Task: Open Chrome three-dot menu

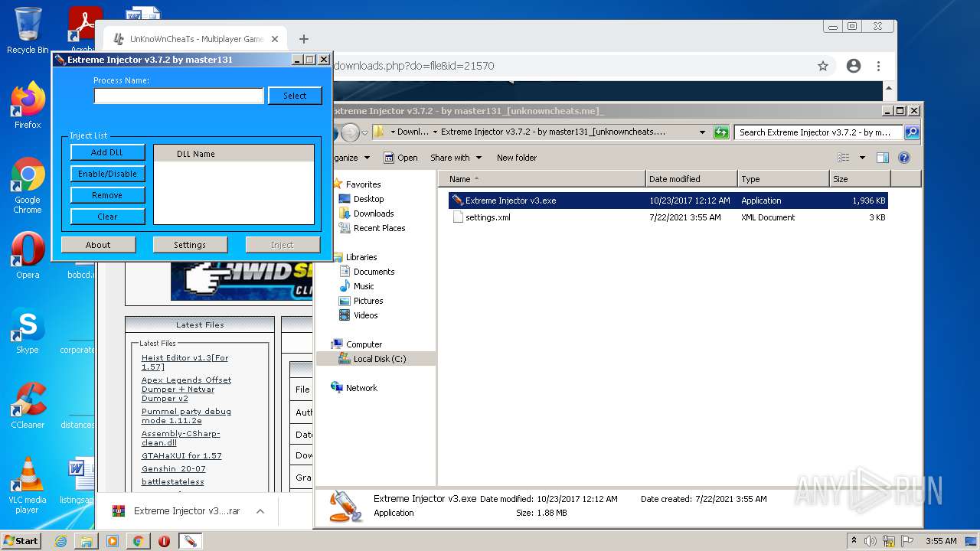Action: click(879, 66)
